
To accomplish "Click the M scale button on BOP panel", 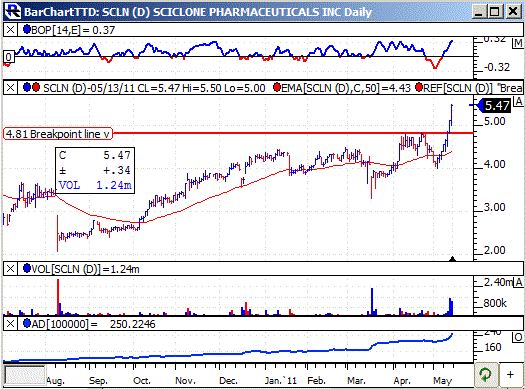I will [518, 43].
